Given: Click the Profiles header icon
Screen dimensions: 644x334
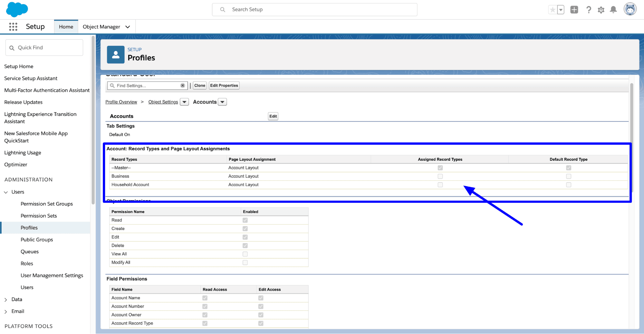Looking at the screenshot, I should pyautogui.click(x=116, y=54).
